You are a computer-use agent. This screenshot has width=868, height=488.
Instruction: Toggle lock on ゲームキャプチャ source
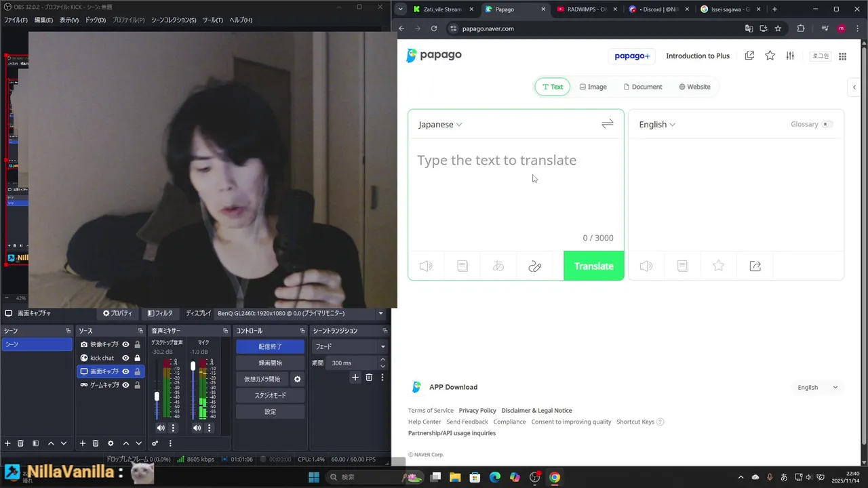[137, 385]
